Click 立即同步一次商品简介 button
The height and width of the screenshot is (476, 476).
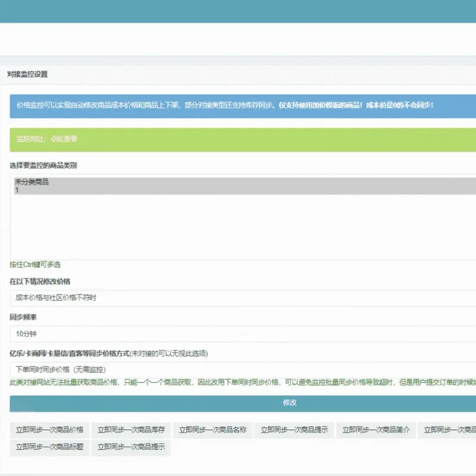pos(376,430)
